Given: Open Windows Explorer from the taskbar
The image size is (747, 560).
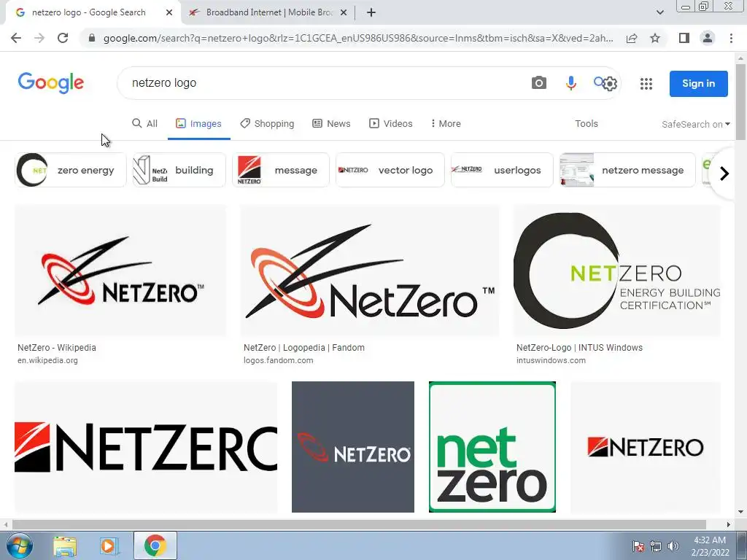Looking at the screenshot, I should tap(65, 546).
